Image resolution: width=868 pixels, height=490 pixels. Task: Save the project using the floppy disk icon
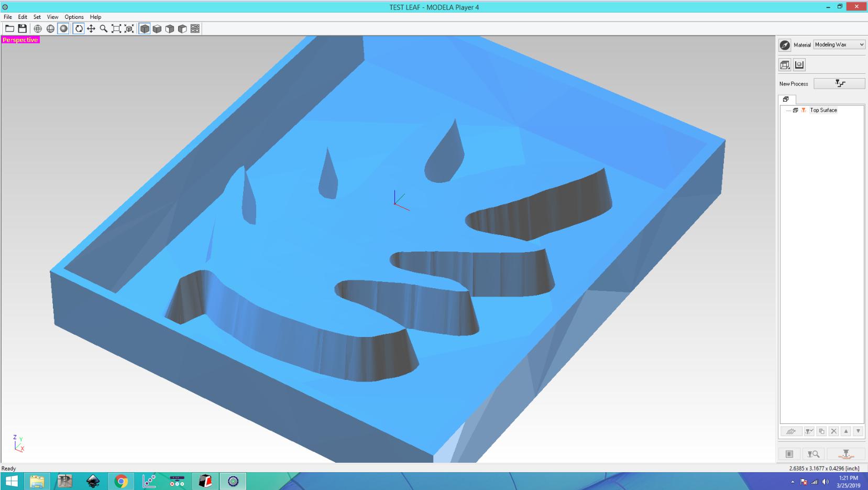coord(22,29)
